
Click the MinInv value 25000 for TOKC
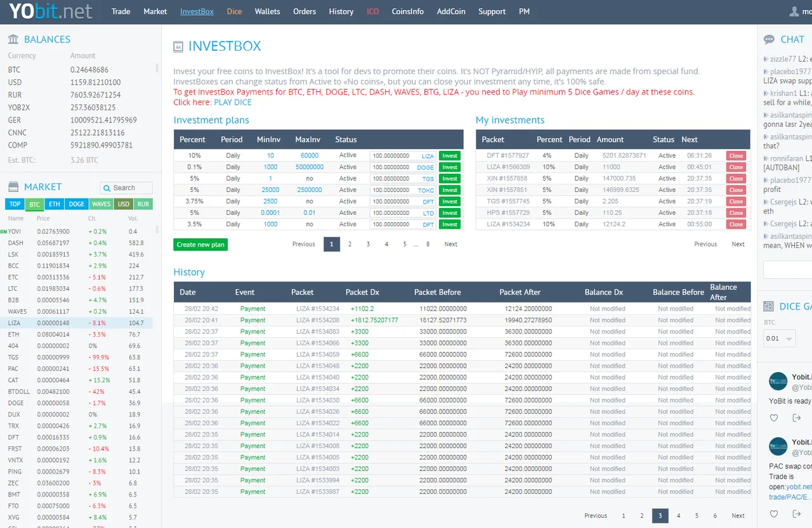pos(270,190)
